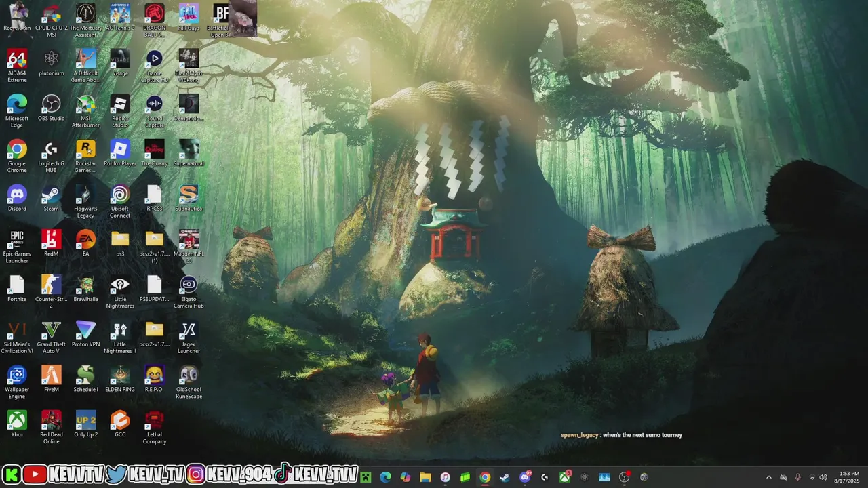Select the Roblox Player desktop icon
This screenshot has height=488, width=868.
pos(120,153)
